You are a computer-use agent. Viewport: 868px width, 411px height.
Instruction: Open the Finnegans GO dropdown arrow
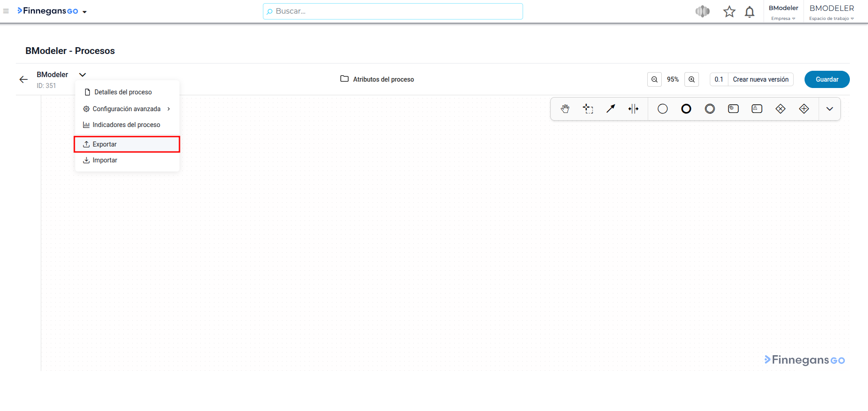point(85,12)
